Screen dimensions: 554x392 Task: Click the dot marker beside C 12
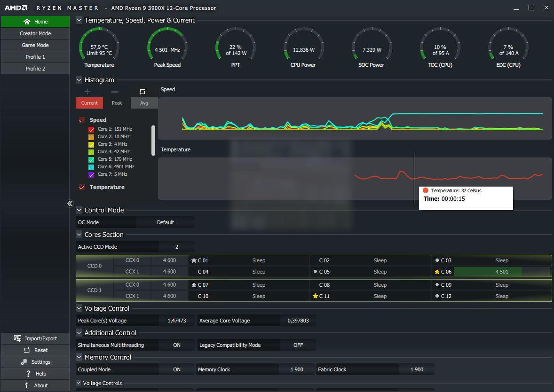[437, 296]
